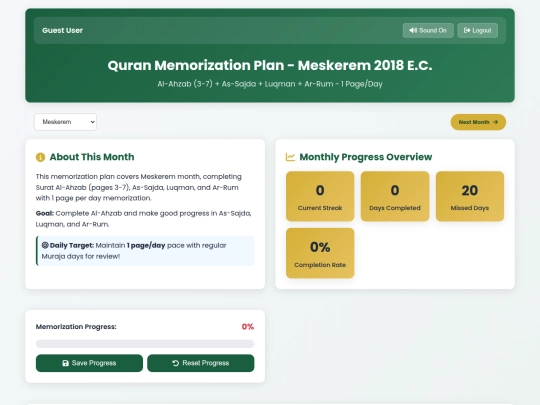This screenshot has height=405, width=540.
Task: Select the Current Streak stat card
Action: [x=320, y=196]
